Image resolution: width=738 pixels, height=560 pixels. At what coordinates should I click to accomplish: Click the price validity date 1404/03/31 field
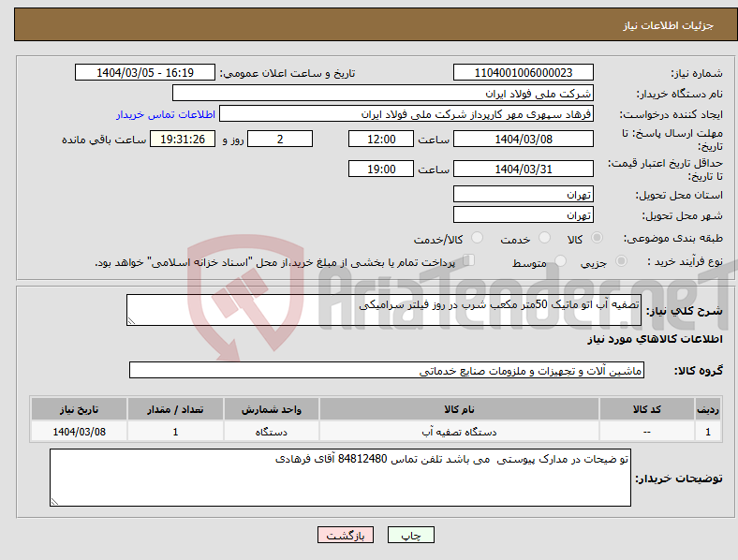[523, 169]
